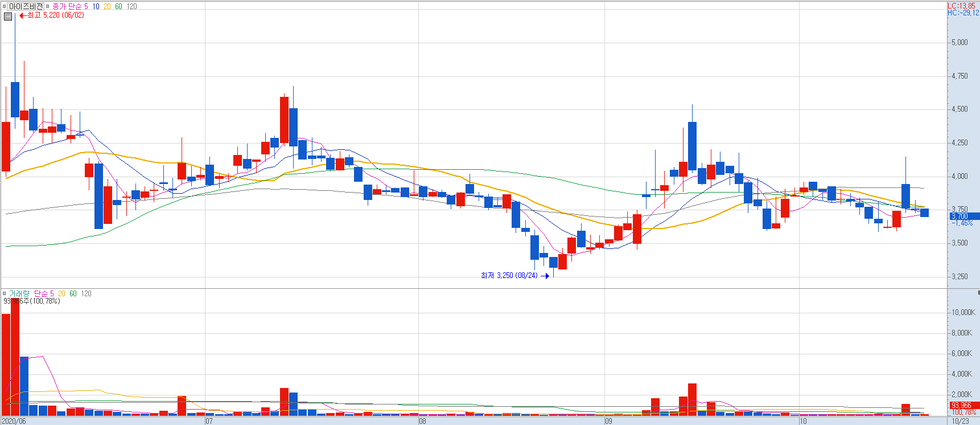Click the 거래량 volume indicator label
This screenshot has height=425, width=980.
point(19,293)
